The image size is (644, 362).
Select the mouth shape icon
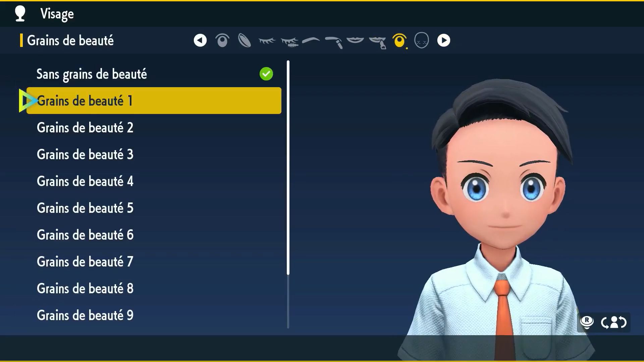(x=355, y=41)
